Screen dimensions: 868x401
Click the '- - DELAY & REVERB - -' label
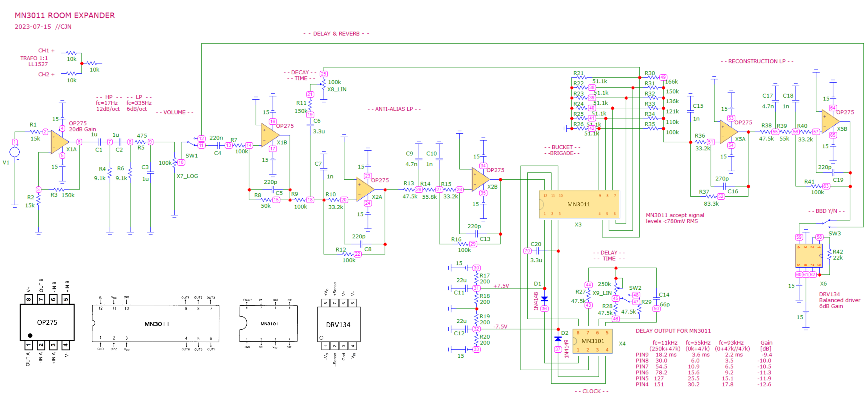336,34
